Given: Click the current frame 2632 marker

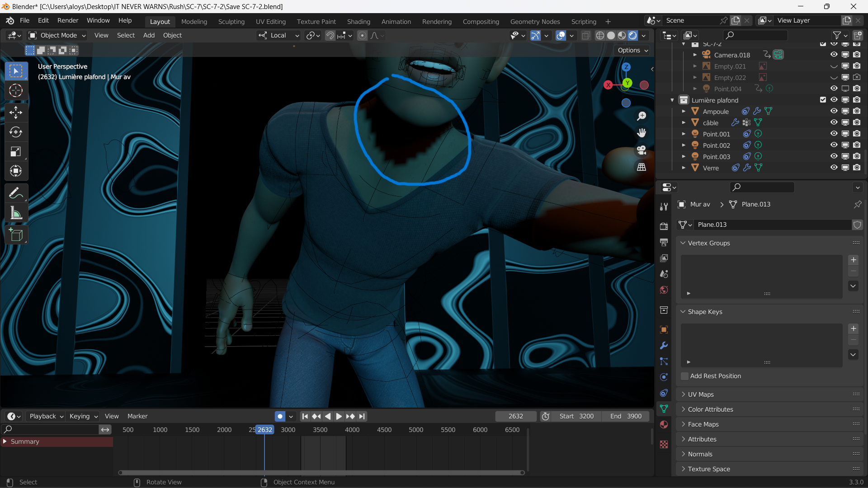Looking at the screenshot, I should click(265, 430).
